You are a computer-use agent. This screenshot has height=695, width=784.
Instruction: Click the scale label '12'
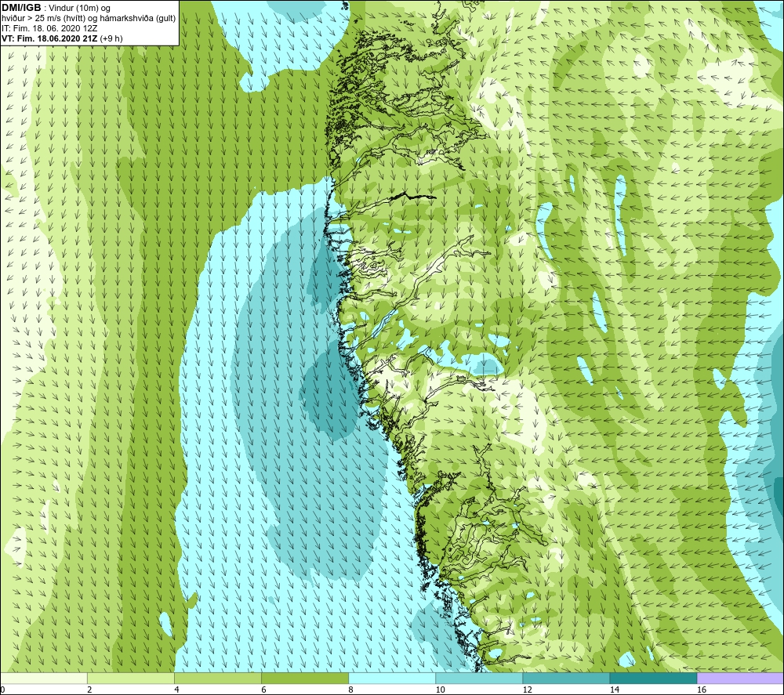pos(527,690)
